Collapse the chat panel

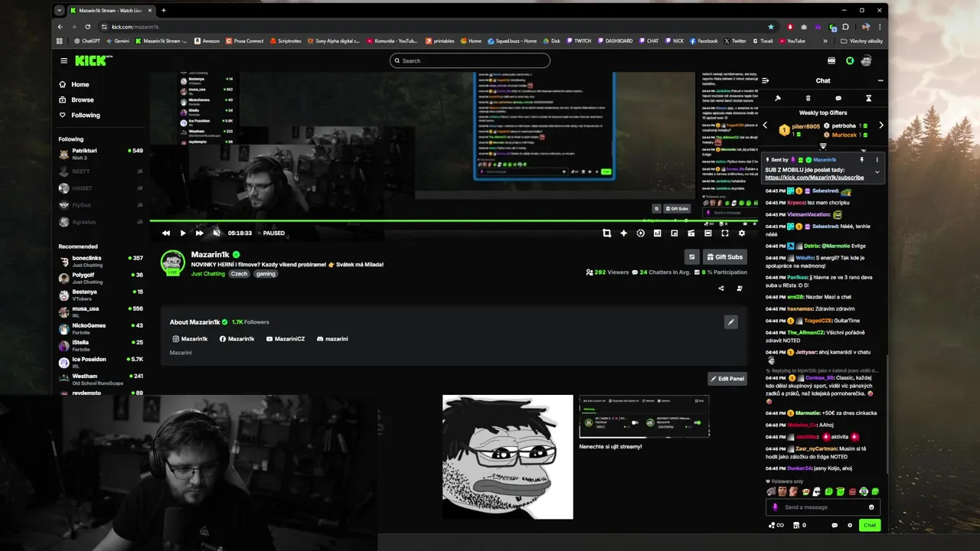coord(765,80)
